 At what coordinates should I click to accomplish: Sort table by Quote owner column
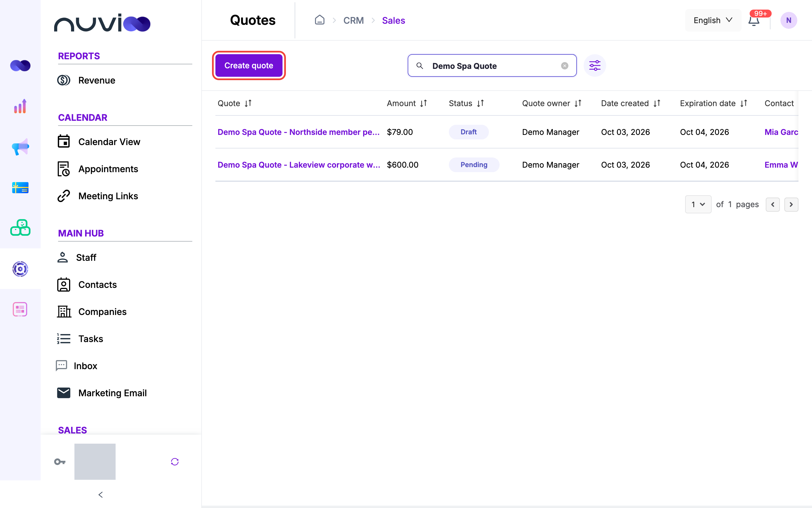click(x=578, y=103)
